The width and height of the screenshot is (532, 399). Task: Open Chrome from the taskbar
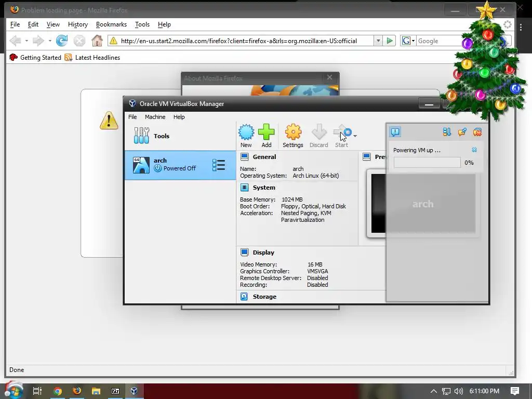point(58,391)
